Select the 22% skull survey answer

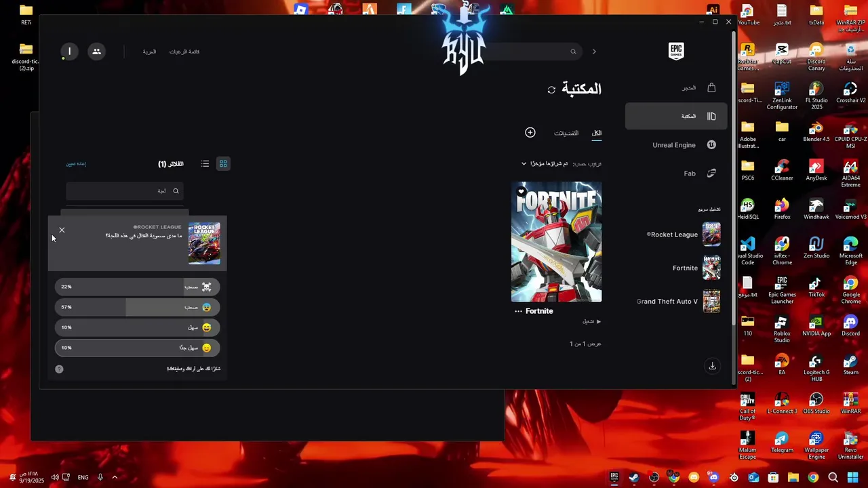pos(137,287)
